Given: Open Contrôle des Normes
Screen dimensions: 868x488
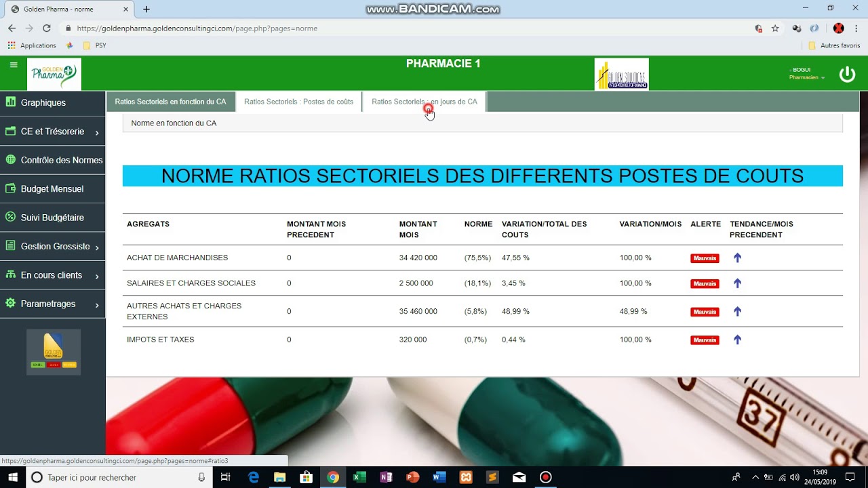Looking at the screenshot, I should click(x=53, y=160).
